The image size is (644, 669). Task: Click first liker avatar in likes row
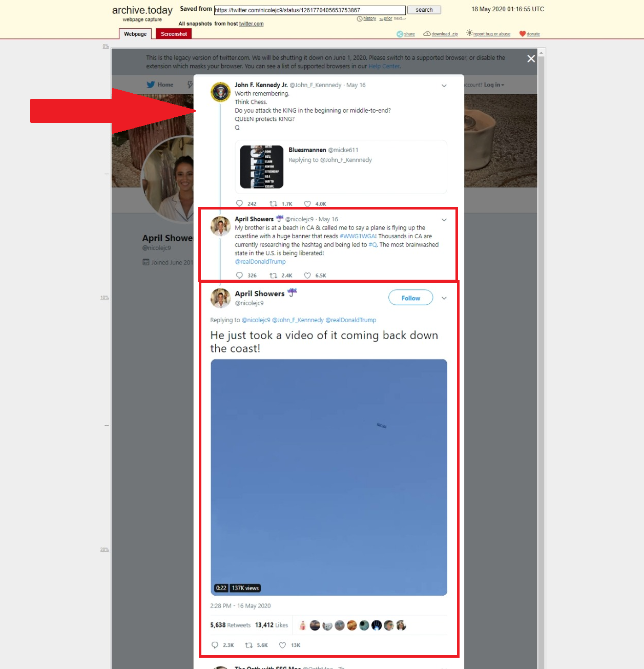(x=303, y=625)
